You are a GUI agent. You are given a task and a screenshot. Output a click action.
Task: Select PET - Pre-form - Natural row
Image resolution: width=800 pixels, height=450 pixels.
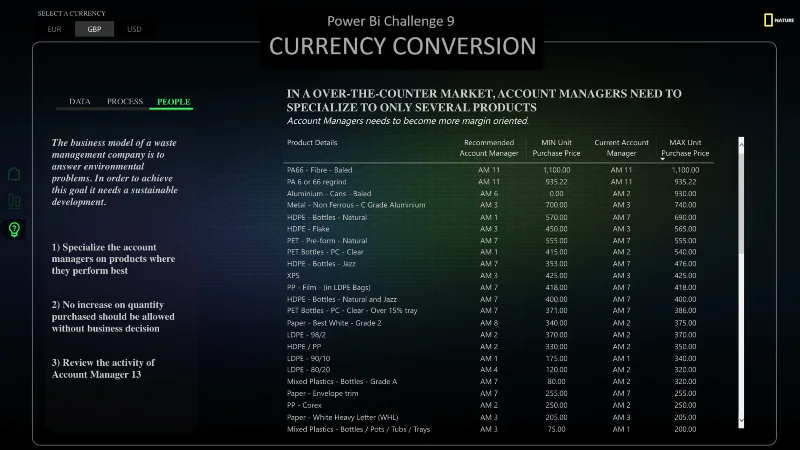click(498, 240)
